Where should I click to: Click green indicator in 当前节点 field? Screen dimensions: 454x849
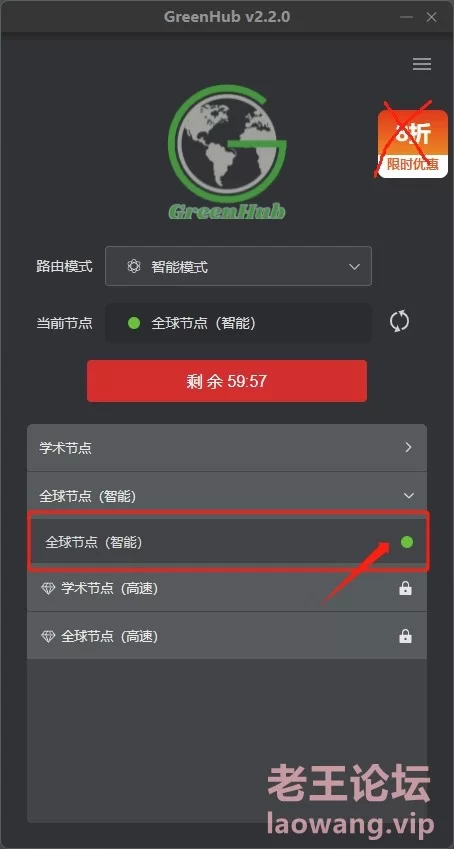click(x=134, y=323)
